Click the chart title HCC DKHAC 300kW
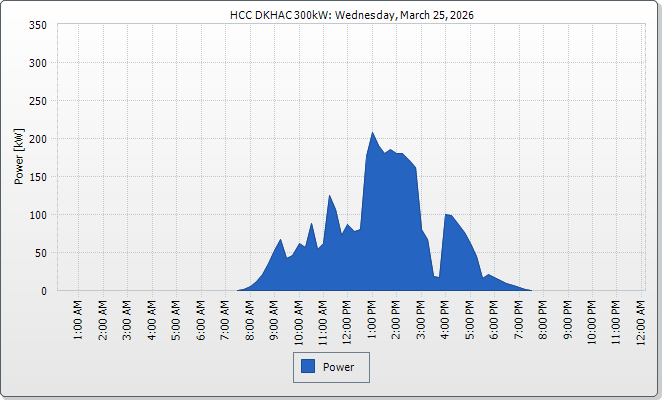Image resolution: width=662 pixels, height=400 pixels. coord(330,15)
